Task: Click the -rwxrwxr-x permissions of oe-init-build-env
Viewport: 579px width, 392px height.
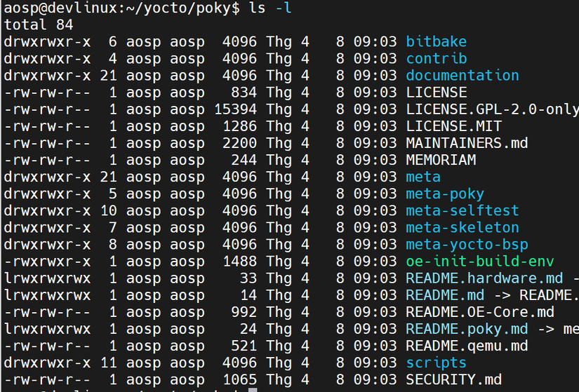Action: 47,262
